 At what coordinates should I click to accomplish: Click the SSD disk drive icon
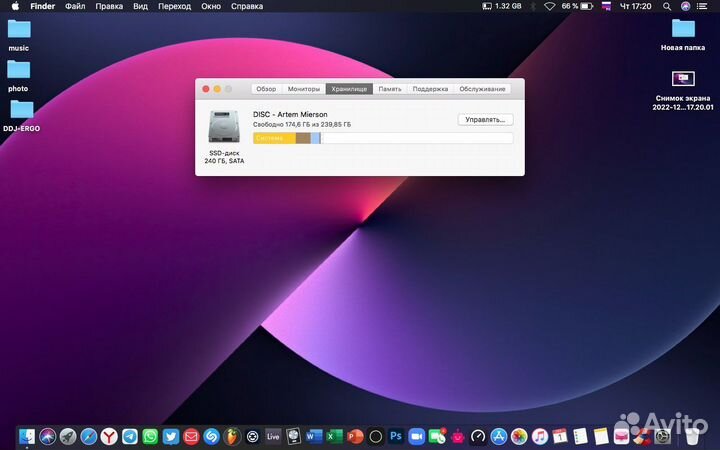pos(224,127)
